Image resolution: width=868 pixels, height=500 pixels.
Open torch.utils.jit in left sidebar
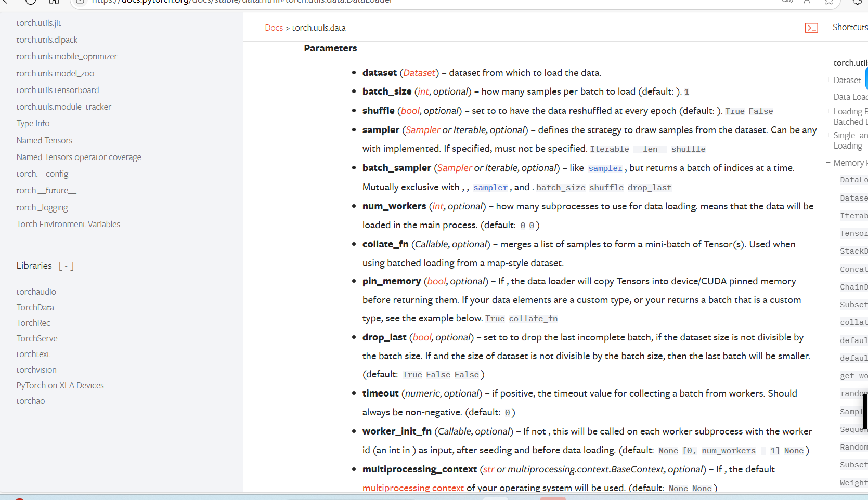click(38, 23)
